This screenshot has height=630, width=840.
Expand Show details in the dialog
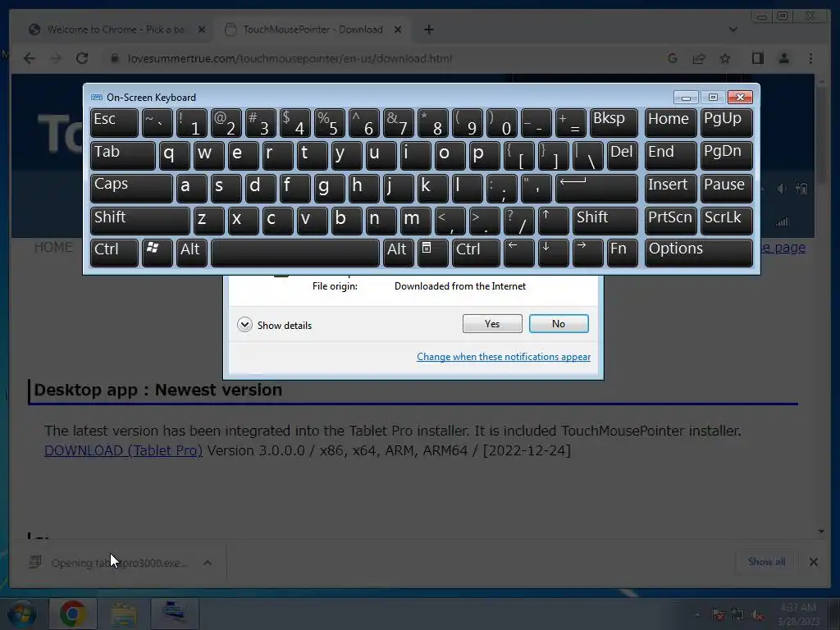(x=274, y=325)
